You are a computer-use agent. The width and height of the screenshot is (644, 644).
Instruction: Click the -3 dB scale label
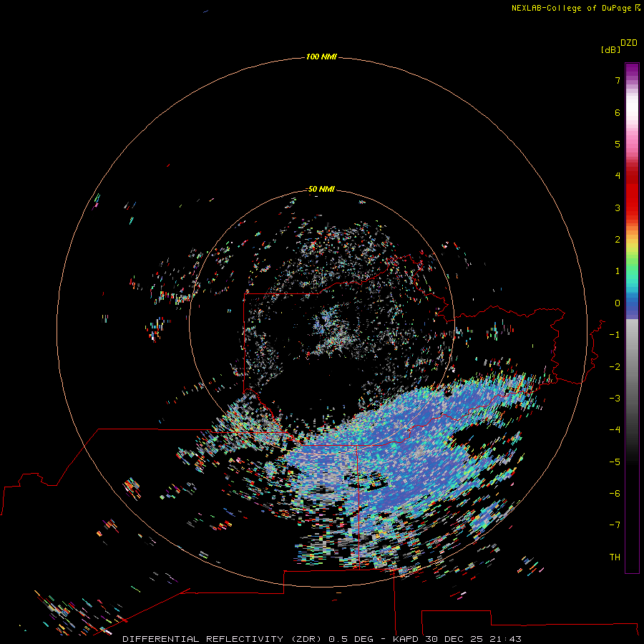[x=615, y=399]
